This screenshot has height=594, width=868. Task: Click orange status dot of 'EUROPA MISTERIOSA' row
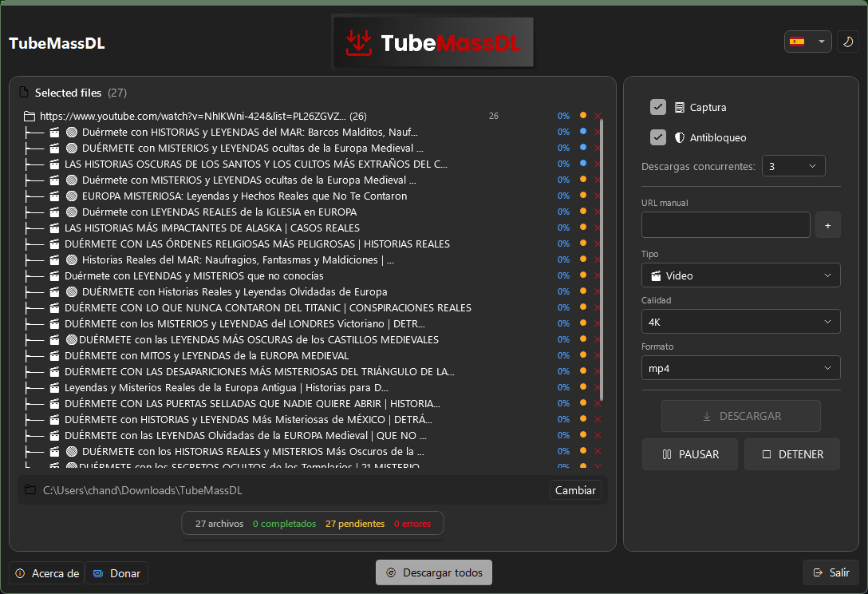(x=583, y=195)
